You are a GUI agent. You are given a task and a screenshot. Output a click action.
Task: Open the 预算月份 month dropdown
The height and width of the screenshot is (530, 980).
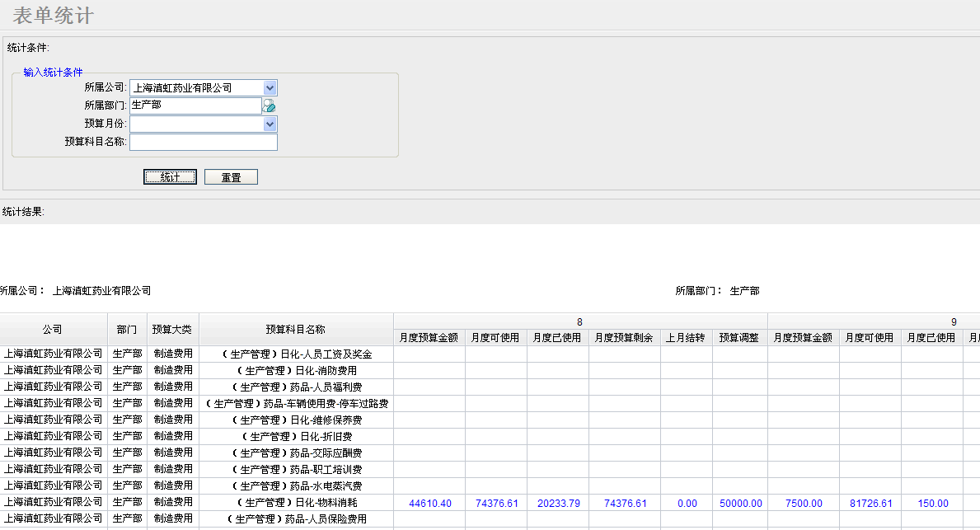tap(270, 124)
